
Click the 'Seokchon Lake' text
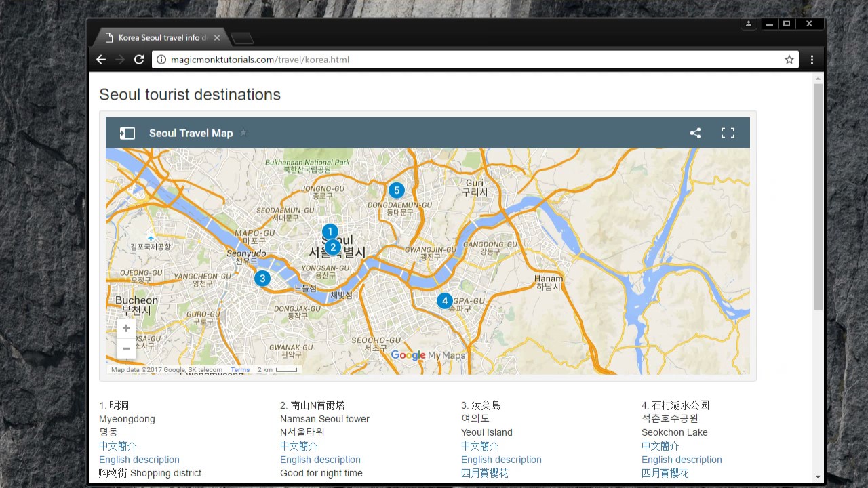[675, 432]
